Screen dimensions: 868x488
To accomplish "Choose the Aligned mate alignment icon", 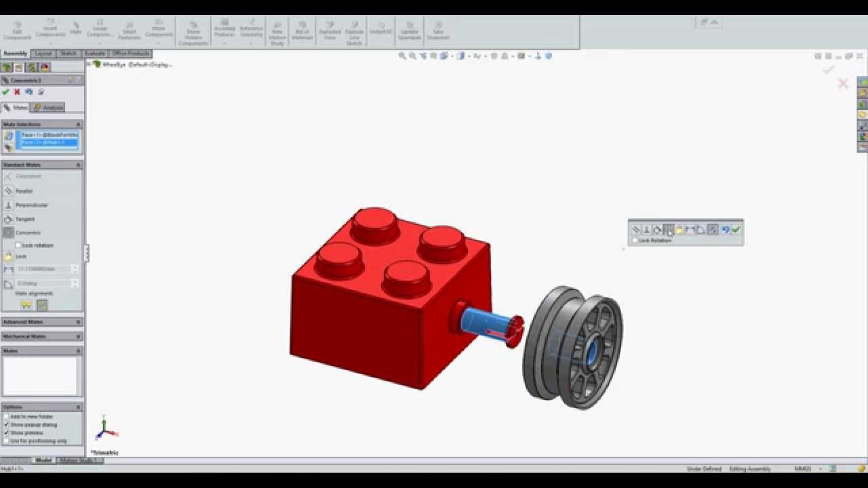I will coord(26,305).
